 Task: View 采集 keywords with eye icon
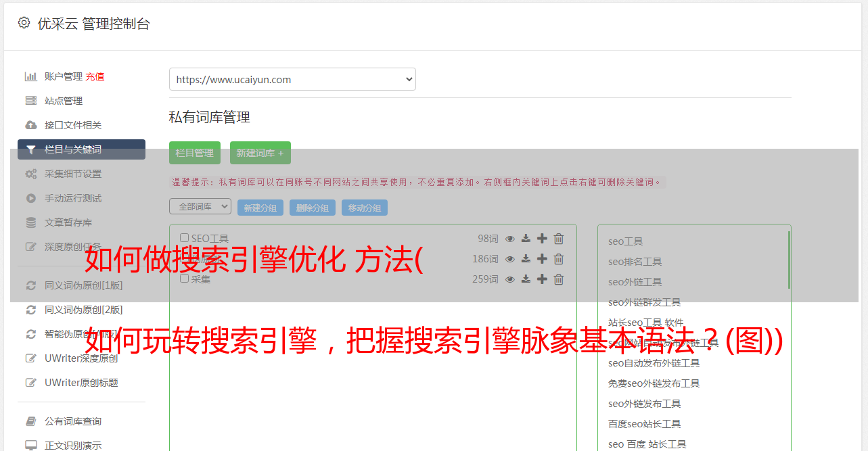pos(510,279)
